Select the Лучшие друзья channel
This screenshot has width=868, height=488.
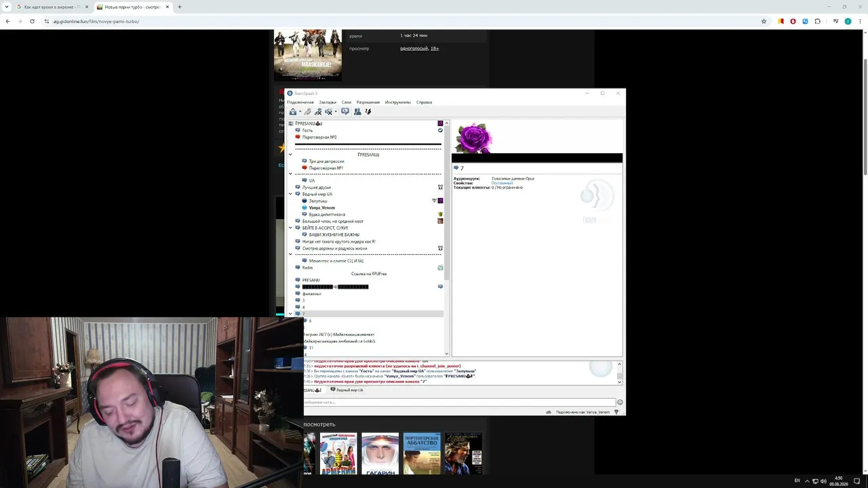[x=317, y=187]
